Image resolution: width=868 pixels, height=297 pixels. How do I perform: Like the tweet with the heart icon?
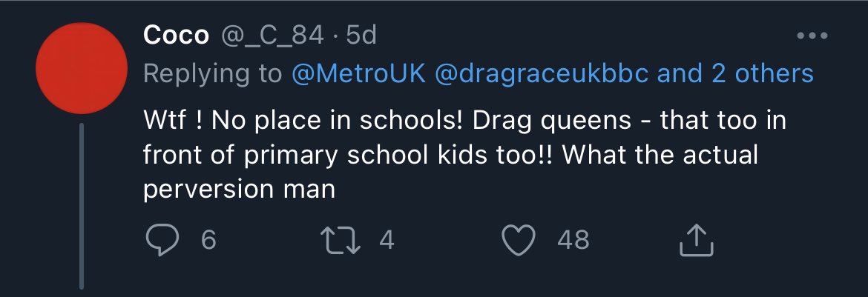coord(519,239)
